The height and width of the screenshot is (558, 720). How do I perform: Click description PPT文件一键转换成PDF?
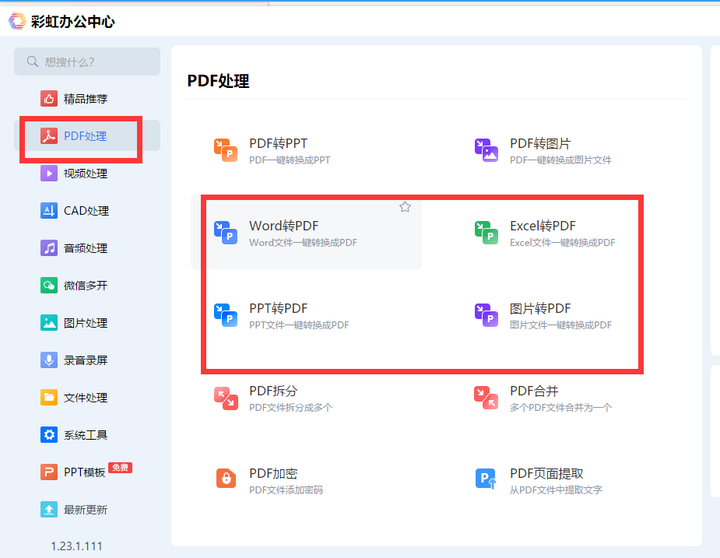[x=299, y=325]
